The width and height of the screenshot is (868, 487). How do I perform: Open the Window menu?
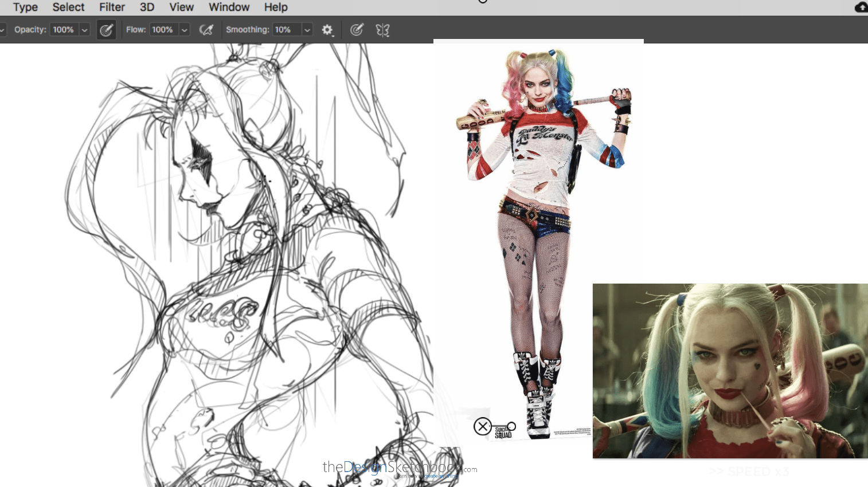(x=229, y=7)
